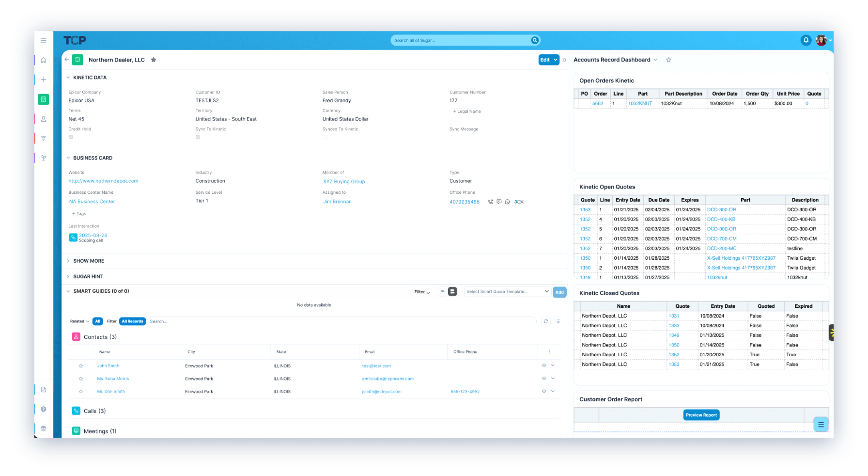This screenshot has height=476, width=868.
Task: Open the Smart Guides Filter dropdown
Action: click(x=422, y=292)
